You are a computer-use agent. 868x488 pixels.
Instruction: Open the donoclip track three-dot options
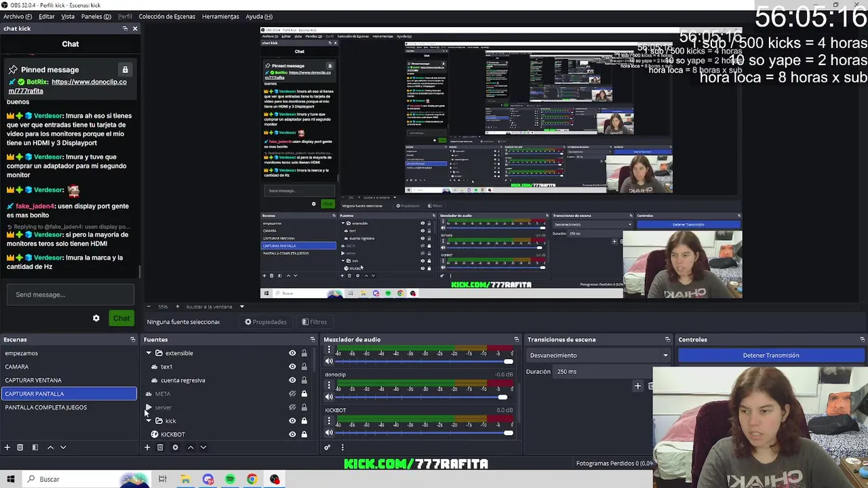point(330,385)
